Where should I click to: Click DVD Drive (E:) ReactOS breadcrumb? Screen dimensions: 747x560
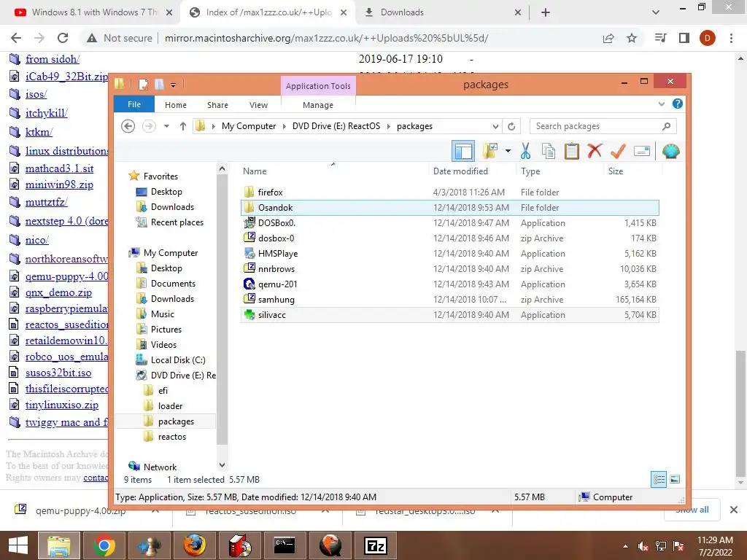tap(336, 126)
